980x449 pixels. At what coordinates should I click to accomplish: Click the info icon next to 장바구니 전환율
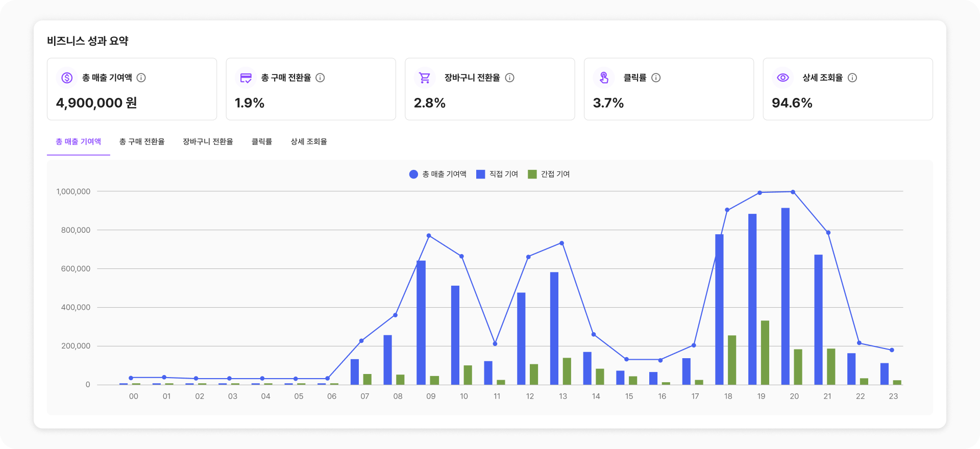pyautogui.click(x=509, y=78)
